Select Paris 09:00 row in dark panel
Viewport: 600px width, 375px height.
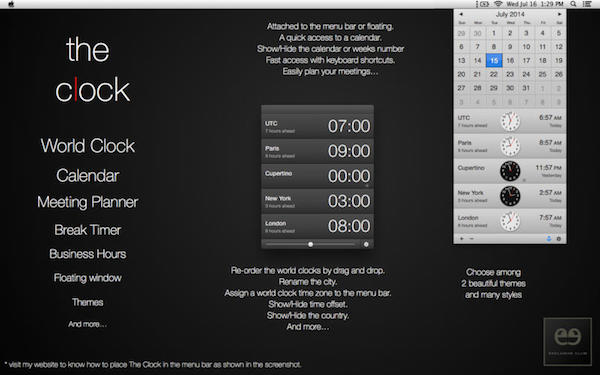(x=318, y=151)
